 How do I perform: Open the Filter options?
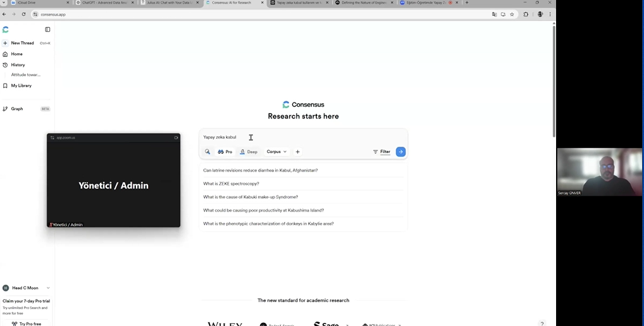pyautogui.click(x=381, y=152)
